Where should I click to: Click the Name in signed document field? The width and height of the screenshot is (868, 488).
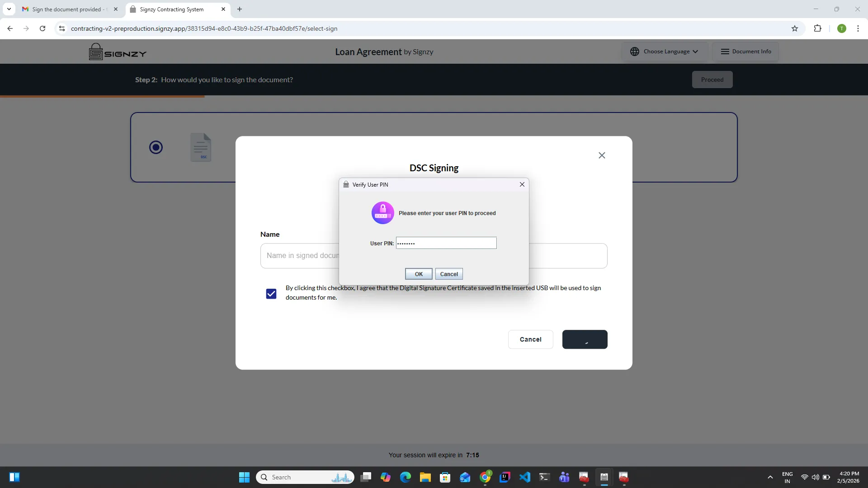tap(434, 256)
